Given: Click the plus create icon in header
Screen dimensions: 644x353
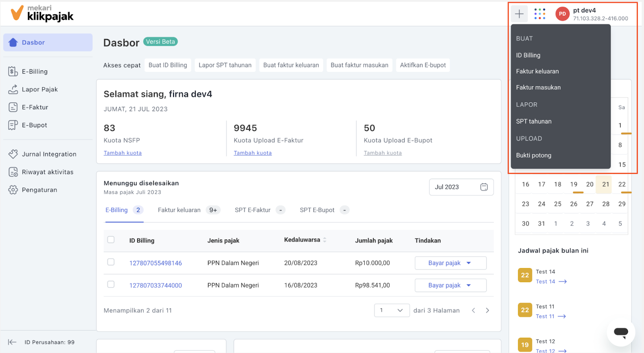Looking at the screenshot, I should tap(519, 14).
